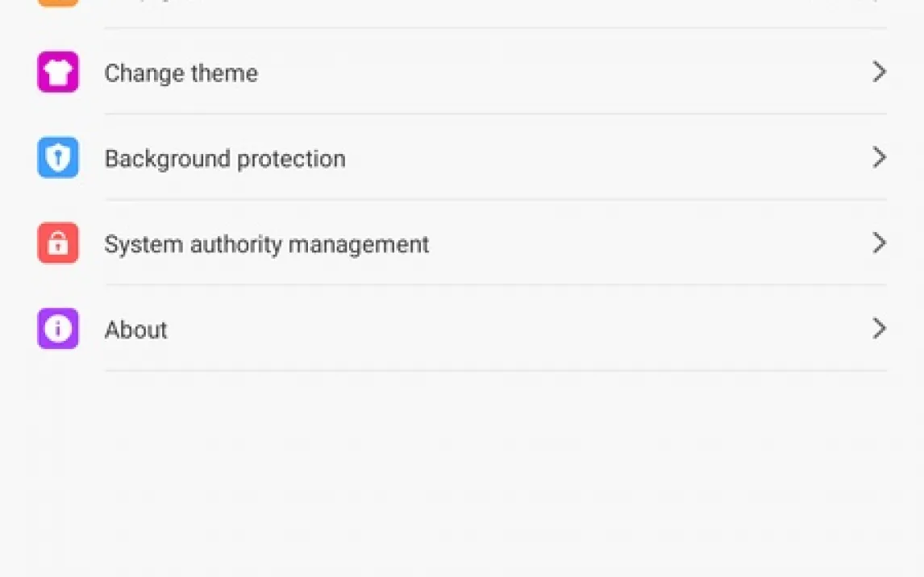Click the blank area below the About row

point(462,475)
